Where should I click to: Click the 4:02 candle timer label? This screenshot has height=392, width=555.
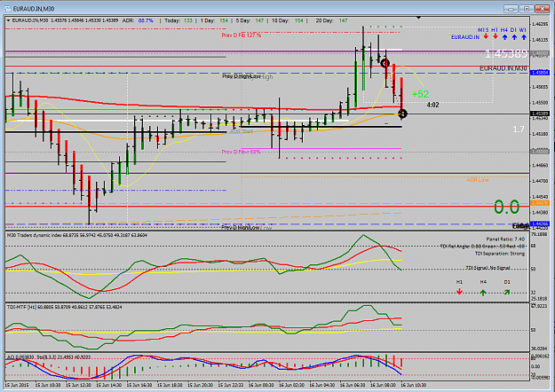click(432, 105)
